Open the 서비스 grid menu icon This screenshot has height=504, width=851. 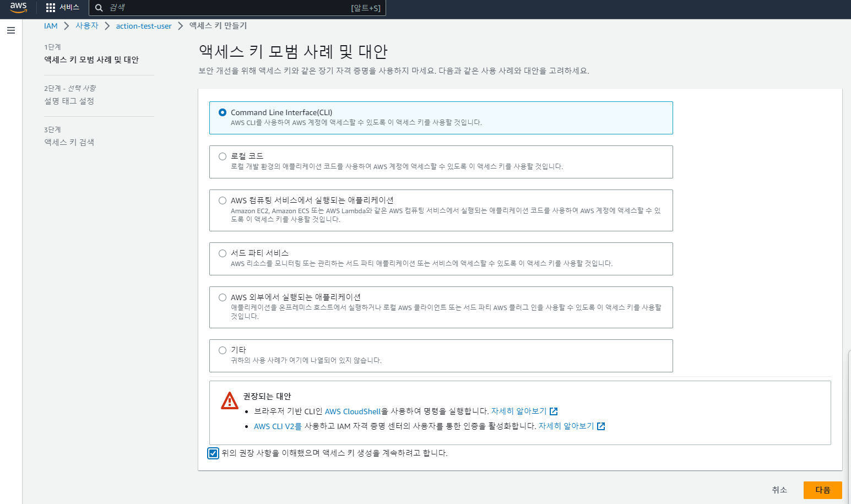click(x=51, y=8)
